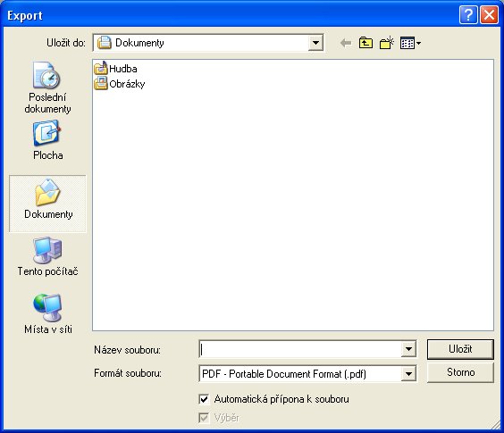
Task: Select Dokumenty in the places bar
Action: 47,204
